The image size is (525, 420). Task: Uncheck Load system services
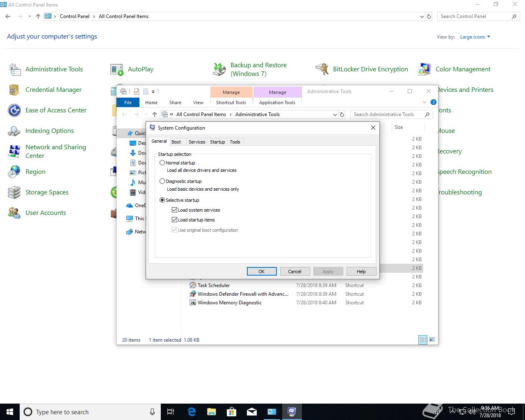pos(196,210)
